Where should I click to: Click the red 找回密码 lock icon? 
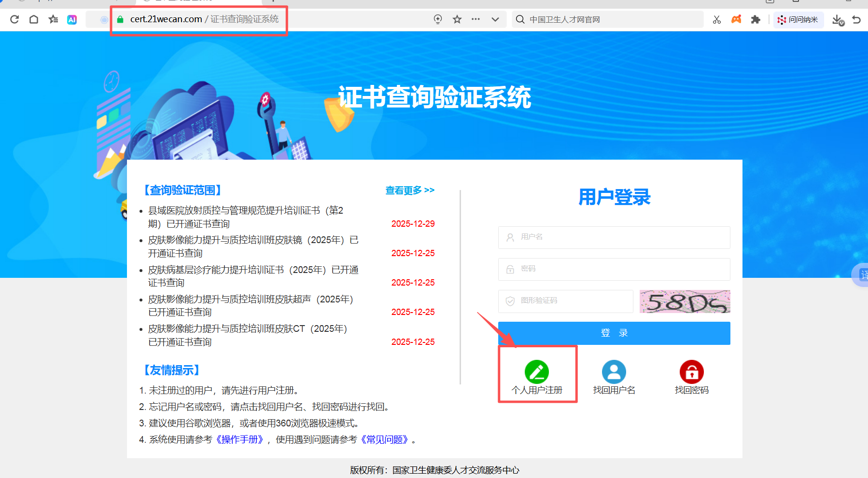691,372
